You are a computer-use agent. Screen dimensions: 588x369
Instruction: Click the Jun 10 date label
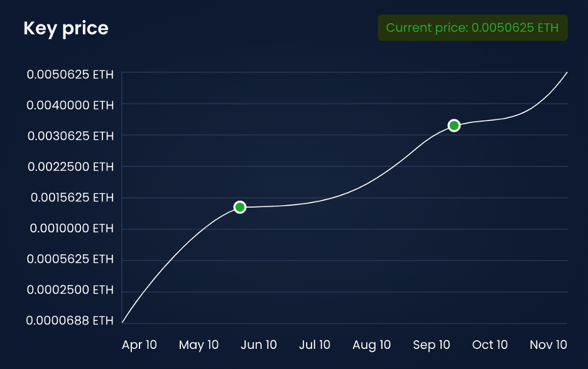[259, 345]
